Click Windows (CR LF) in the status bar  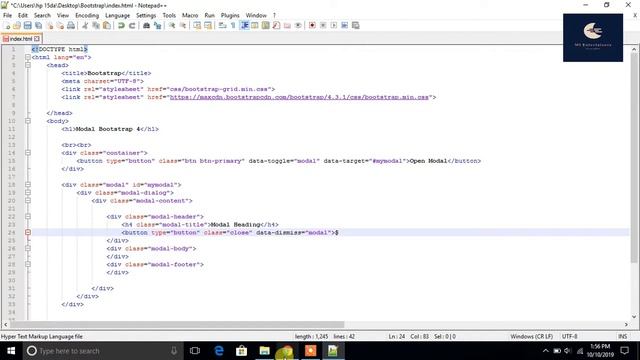click(531, 336)
